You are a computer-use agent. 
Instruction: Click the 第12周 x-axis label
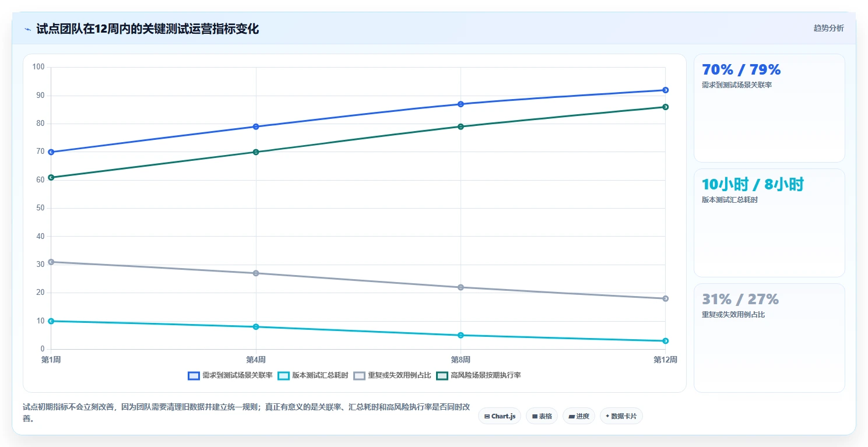pyautogui.click(x=665, y=360)
